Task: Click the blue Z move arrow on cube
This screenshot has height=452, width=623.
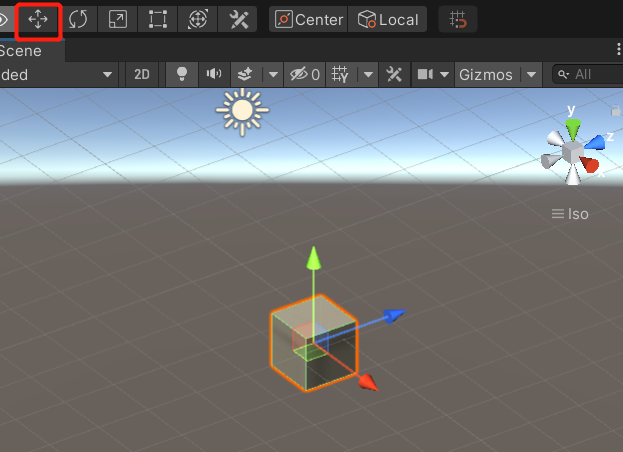Action: pos(394,316)
